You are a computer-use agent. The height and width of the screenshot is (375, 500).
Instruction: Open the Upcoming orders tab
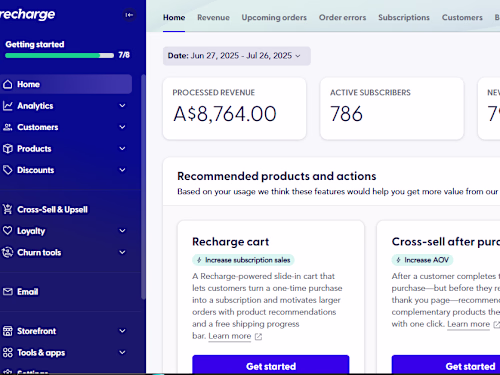pos(274,17)
